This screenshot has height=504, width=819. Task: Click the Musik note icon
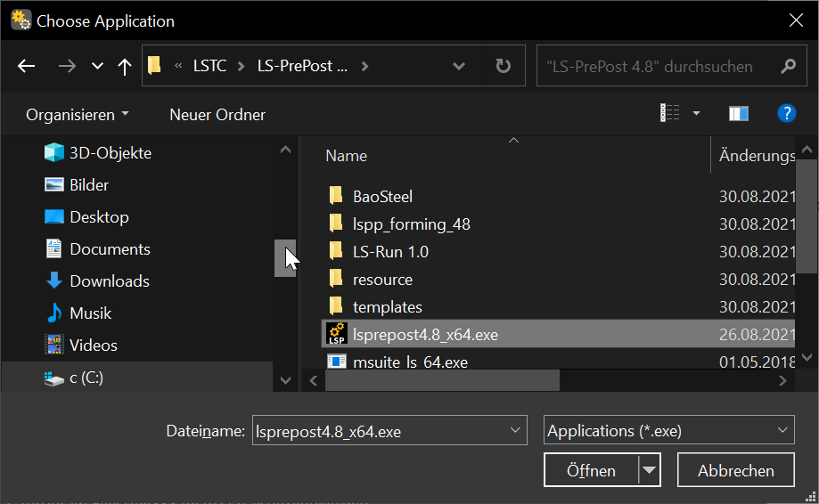point(53,313)
